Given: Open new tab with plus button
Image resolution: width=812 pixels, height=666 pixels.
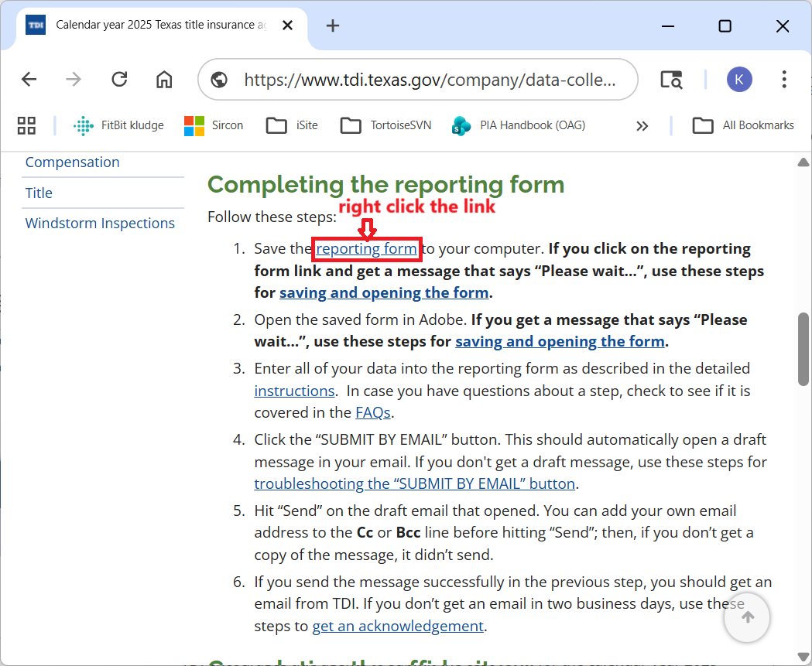Looking at the screenshot, I should pyautogui.click(x=333, y=26).
